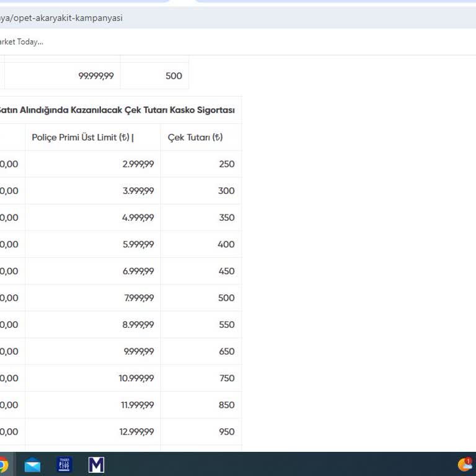Screen dimensions: 476x476
Task: Open the Market Today bookmark
Action: click(x=21, y=42)
